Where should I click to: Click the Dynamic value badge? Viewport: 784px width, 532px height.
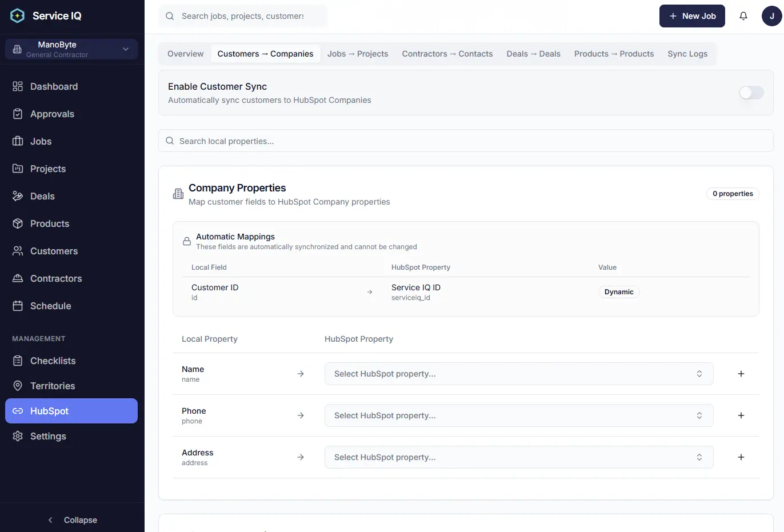click(619, 292)
